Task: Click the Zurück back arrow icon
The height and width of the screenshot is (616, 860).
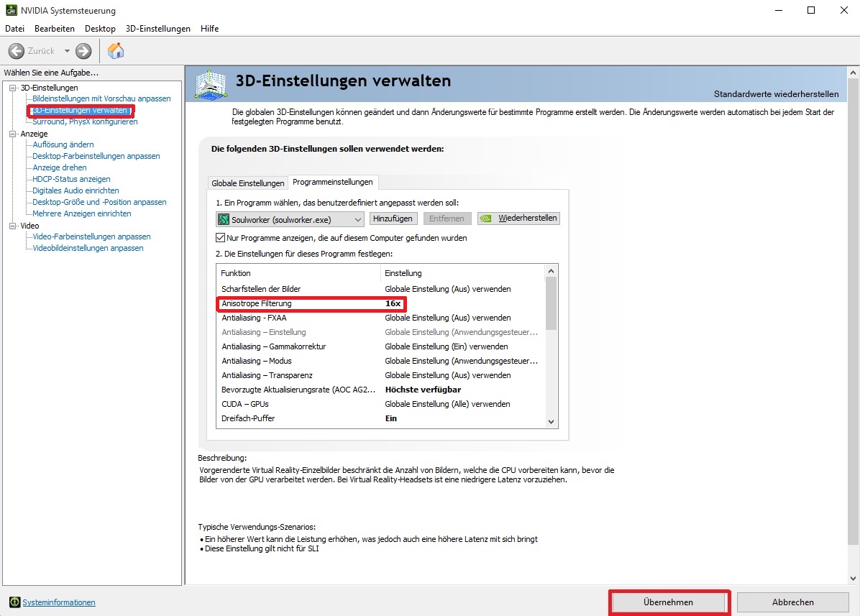Action: 17,51
